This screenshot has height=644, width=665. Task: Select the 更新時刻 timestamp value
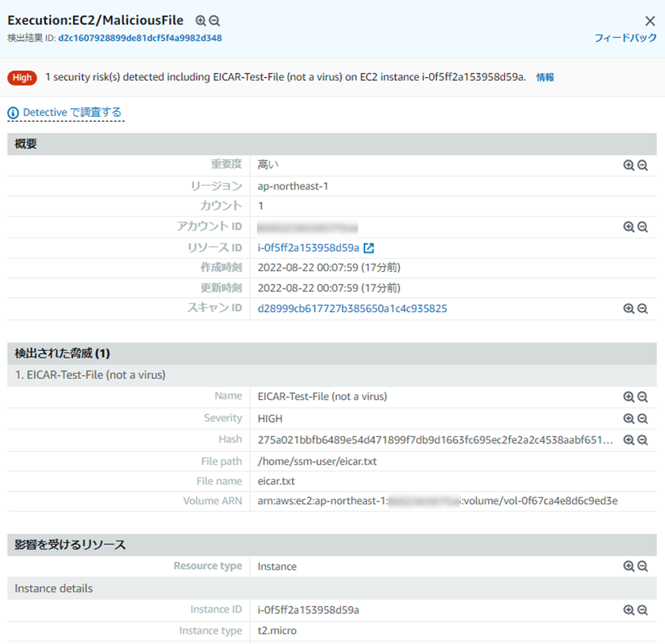click(x=329, y=288)
